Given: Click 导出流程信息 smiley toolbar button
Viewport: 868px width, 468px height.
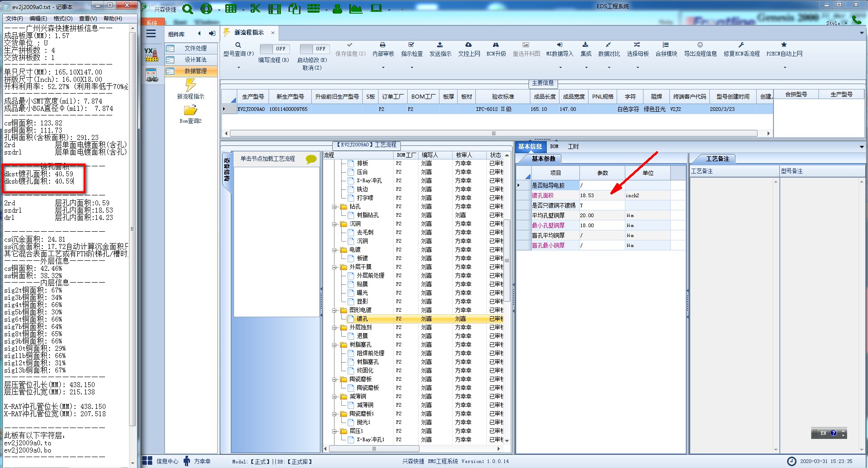Looking at the screenshot, I should tap(700, 50).
